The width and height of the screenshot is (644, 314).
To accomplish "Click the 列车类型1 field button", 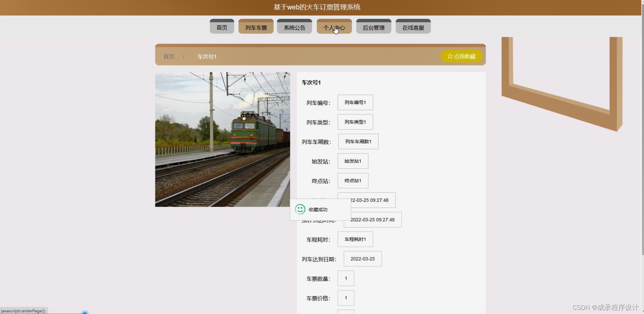I will [355, 122].
